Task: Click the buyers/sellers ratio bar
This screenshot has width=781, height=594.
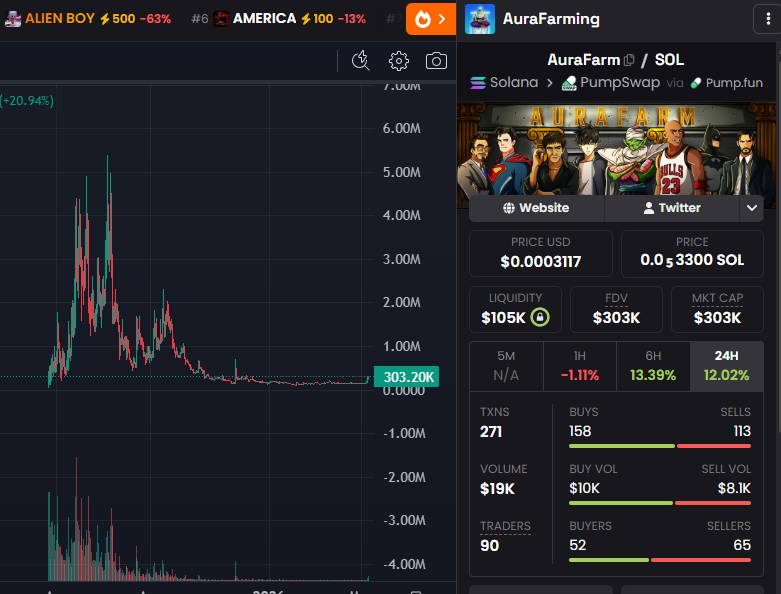Action: 659,560
